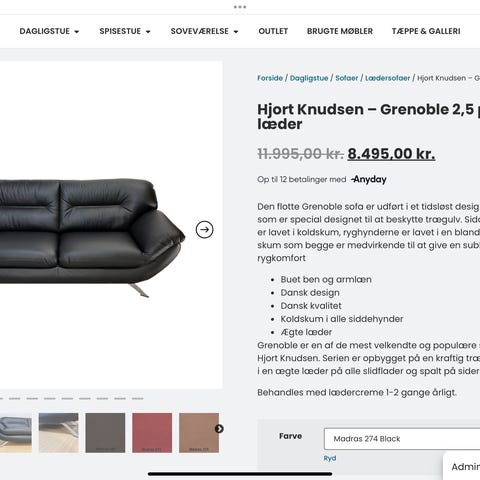Open the Brugte Møbler menu item
The width and height of the screenshot is (480, 480).
340,31
